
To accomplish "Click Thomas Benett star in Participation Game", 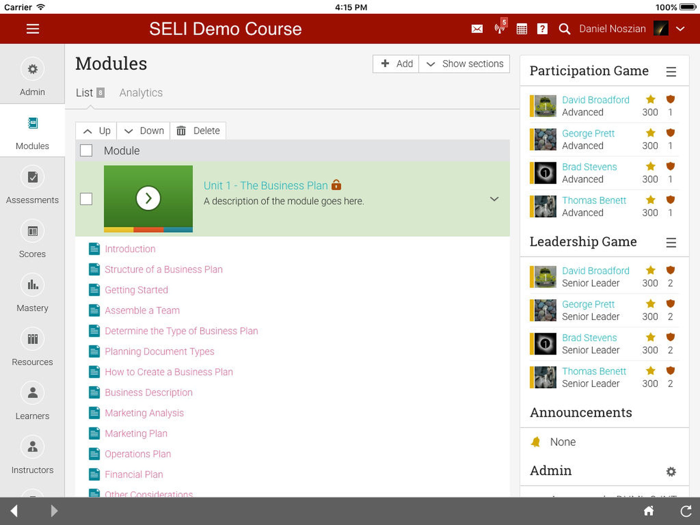I will [650, 200].
